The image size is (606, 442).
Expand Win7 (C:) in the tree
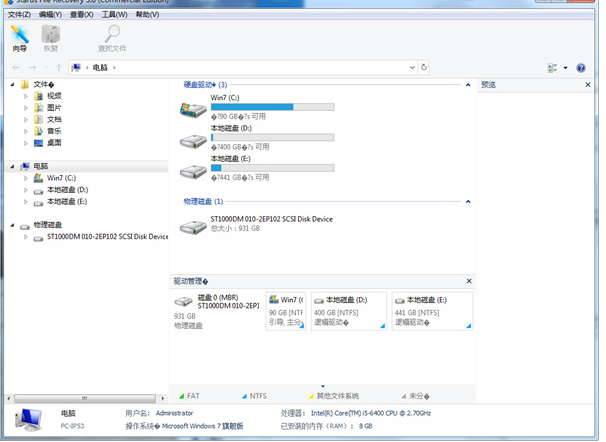(x=26, y=178)
